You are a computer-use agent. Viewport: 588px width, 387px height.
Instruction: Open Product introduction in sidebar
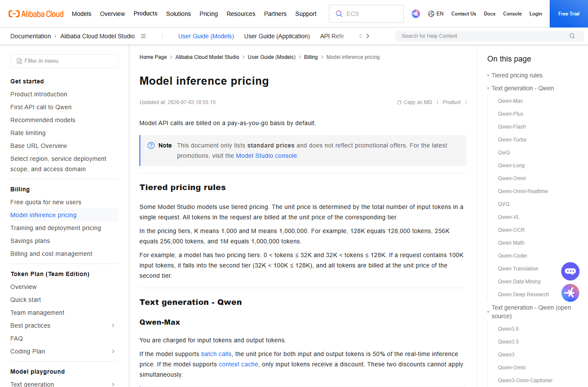click(39, 94)
